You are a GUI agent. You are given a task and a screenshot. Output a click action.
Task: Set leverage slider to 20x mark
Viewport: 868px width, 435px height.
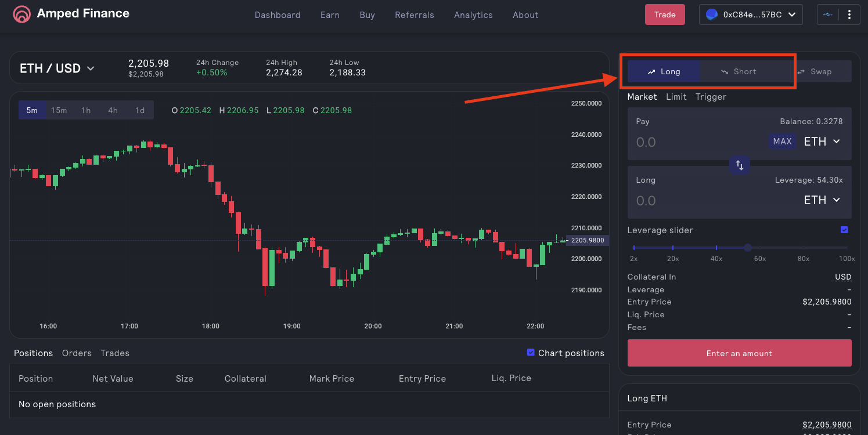(x=673, y=248)
